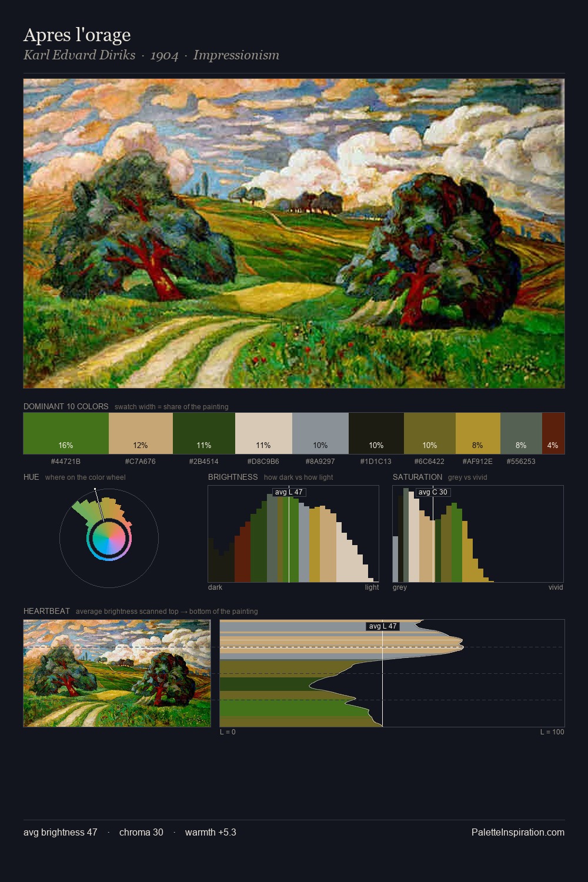The height and width of the screenshot is (882, 588).
Task: Click the year 1904
Action: pyautogui.click(x=164, y=55)
